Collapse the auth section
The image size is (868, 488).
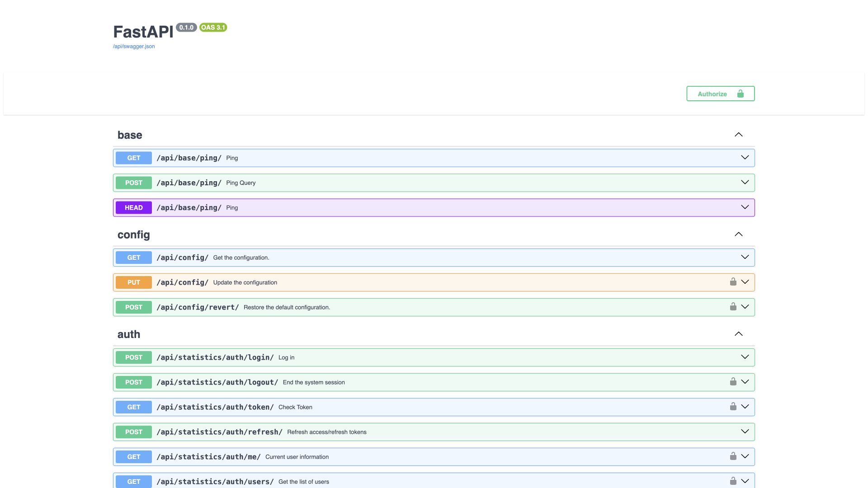(738, 334)
